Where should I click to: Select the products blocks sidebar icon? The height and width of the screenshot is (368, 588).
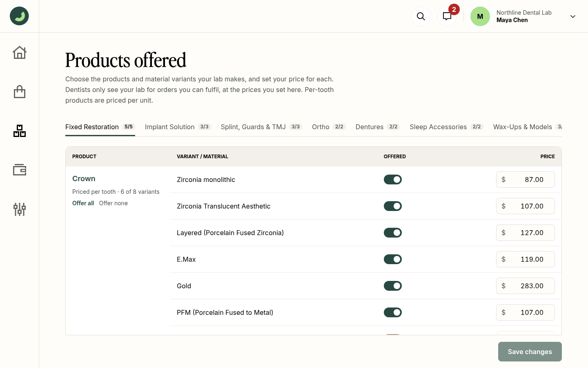click(20, 131)
